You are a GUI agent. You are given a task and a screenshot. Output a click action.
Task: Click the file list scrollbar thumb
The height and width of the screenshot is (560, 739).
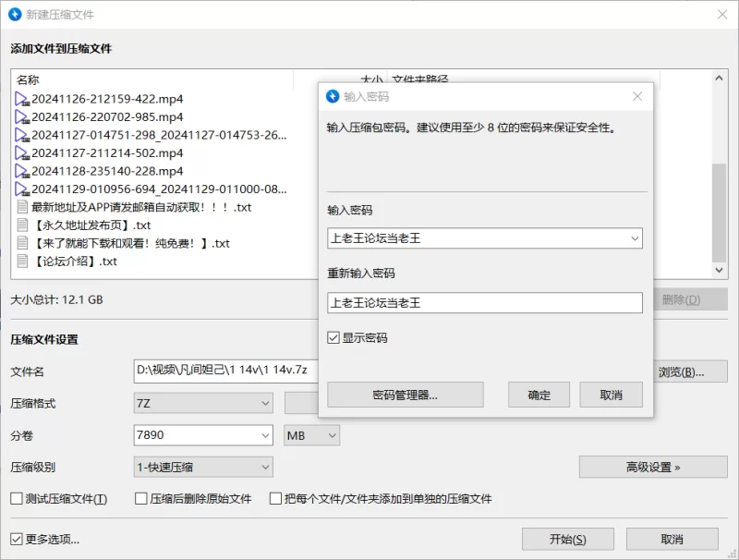(x=719, y=213)
